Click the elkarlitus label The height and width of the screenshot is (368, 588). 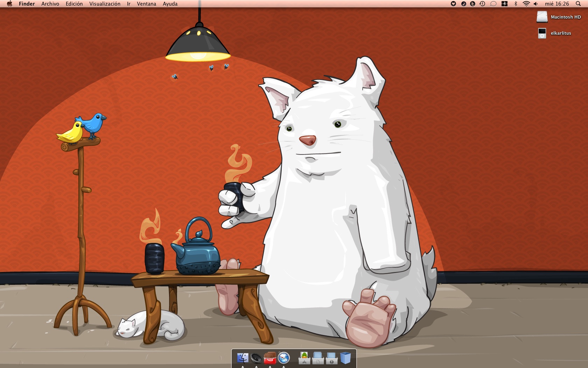click(561, 33)
